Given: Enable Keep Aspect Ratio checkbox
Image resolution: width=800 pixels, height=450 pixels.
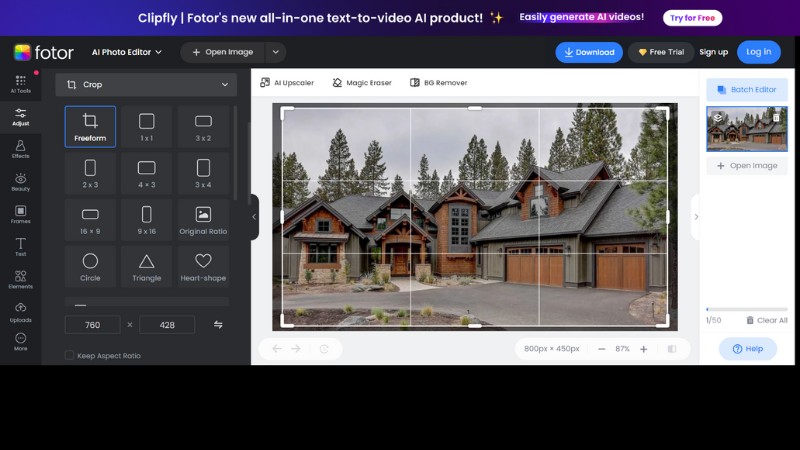Looking at the screenshot, I should tap(70, 355).
